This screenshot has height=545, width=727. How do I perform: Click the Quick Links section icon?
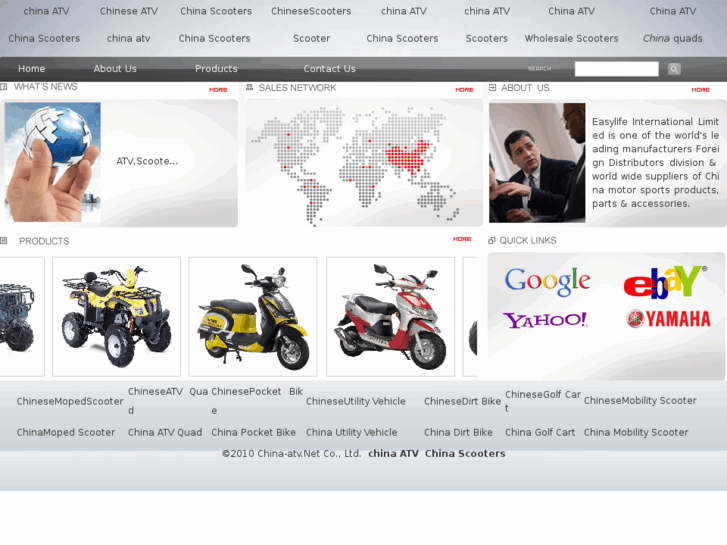tap(492, 240)
